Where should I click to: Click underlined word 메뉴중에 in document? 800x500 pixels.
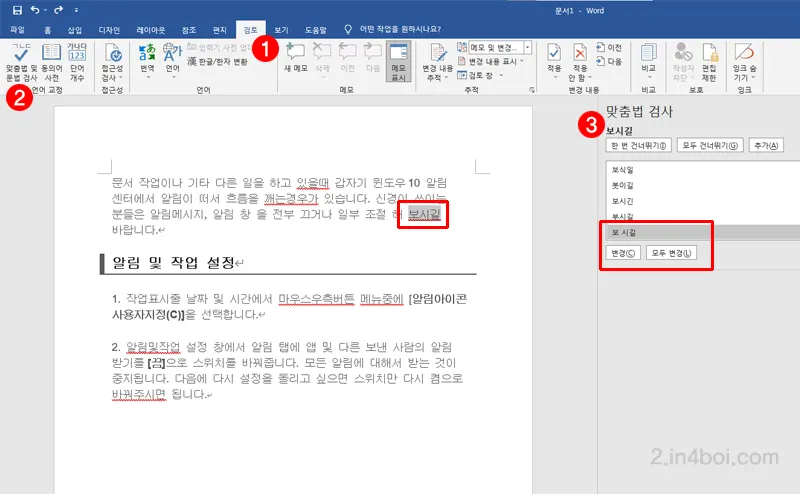tap(382, 299)
